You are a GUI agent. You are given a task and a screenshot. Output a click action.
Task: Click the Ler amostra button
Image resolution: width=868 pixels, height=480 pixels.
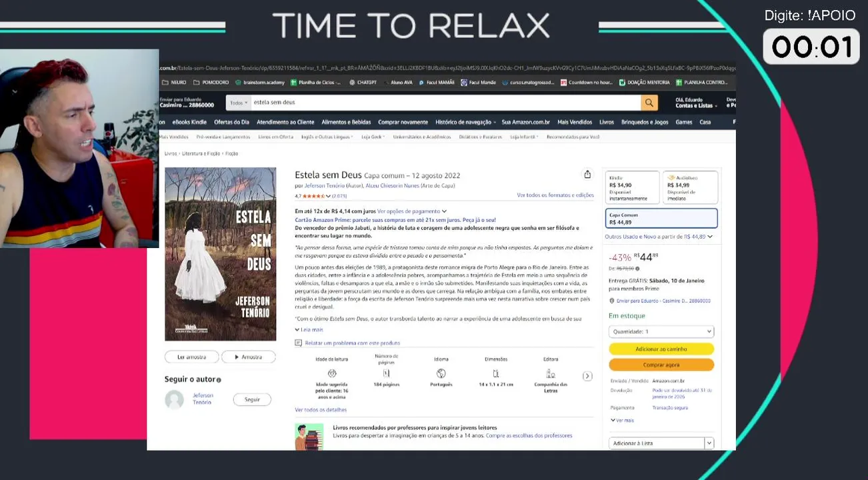coord(191,357)
